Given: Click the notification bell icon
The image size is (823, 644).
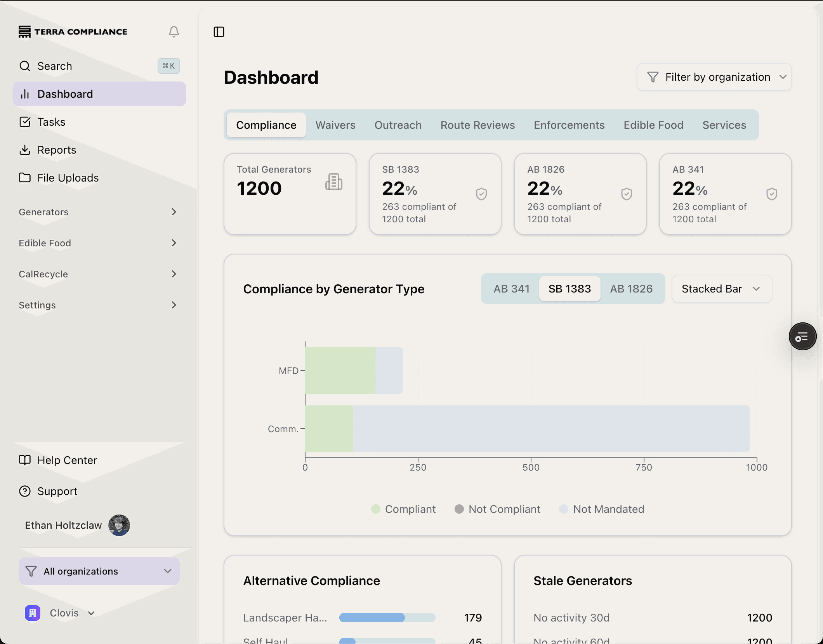Looking at the screenshot, I should pyautogui.click(x=174, y=31).
